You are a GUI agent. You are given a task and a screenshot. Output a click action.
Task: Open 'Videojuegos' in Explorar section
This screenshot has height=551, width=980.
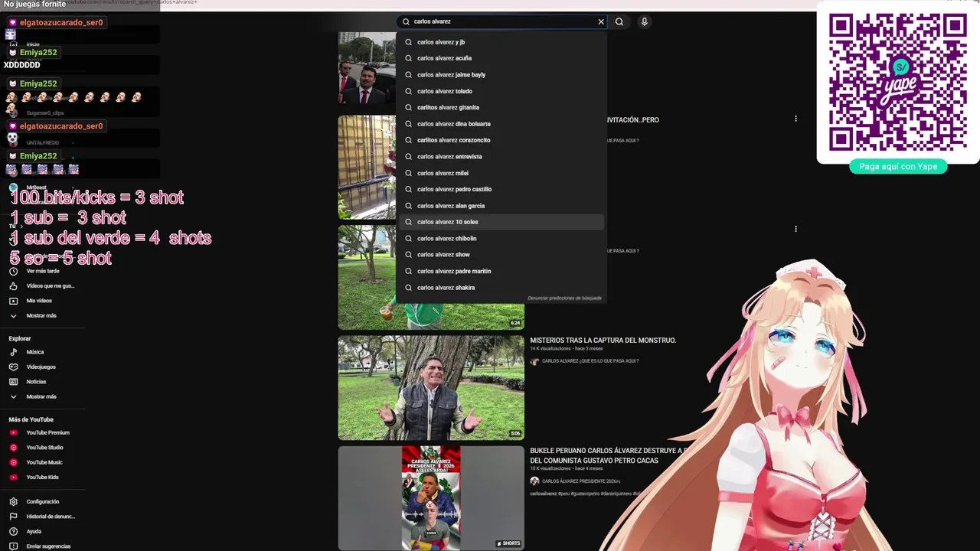tap(41, 367)
